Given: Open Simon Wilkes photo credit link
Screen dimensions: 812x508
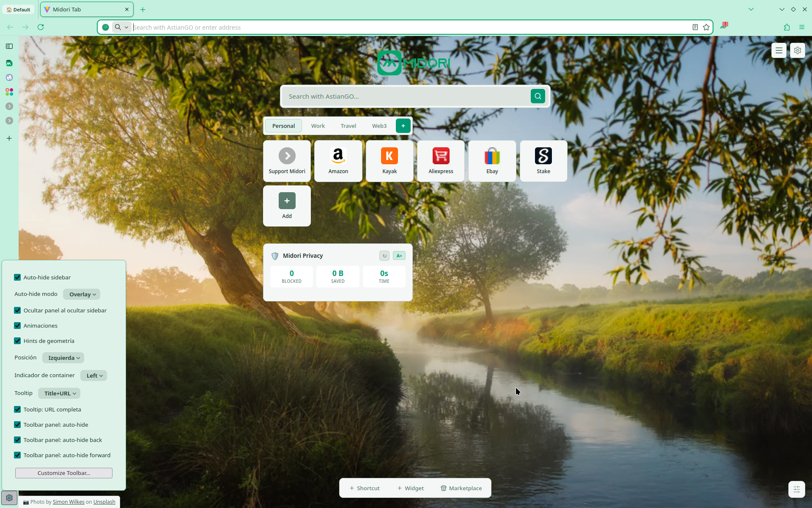Looking at the screenshot, I should point(69,502).
